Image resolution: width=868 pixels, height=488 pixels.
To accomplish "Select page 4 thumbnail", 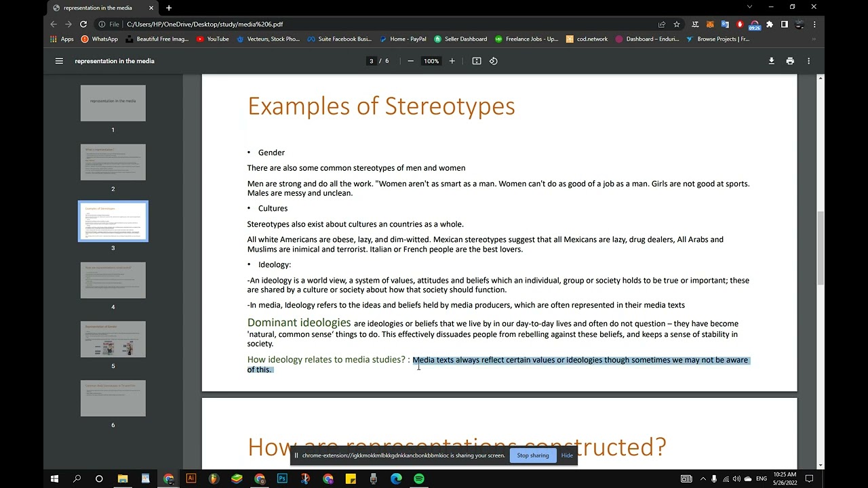I will coord(113,280).
